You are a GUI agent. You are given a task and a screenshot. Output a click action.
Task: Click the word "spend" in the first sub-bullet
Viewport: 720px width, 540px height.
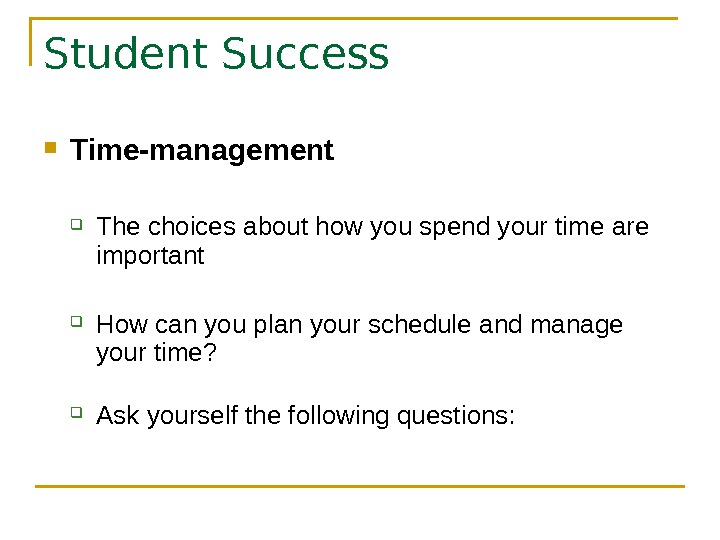[453, 228]
